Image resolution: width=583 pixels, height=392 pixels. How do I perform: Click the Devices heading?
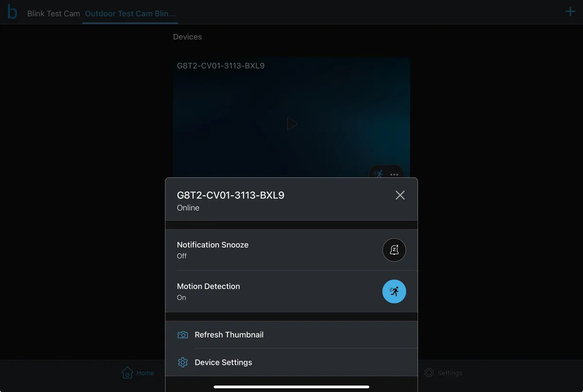point(188,37)
